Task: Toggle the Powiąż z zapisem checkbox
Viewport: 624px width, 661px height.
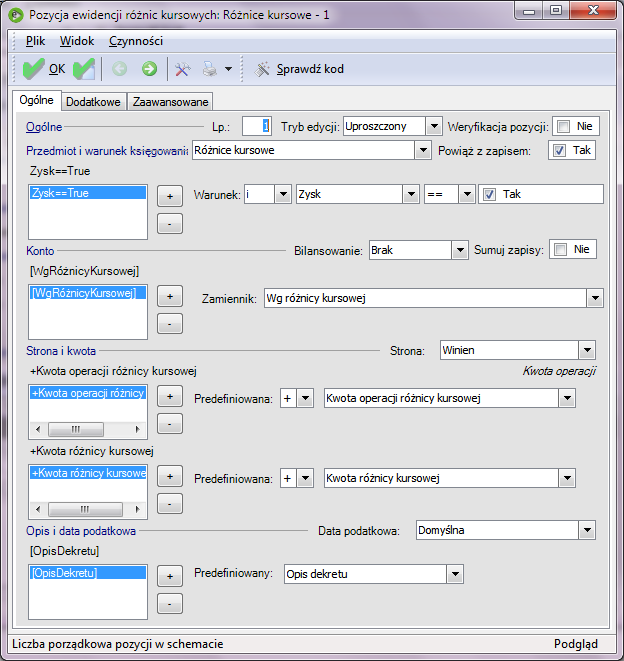Action: (559, 150)
